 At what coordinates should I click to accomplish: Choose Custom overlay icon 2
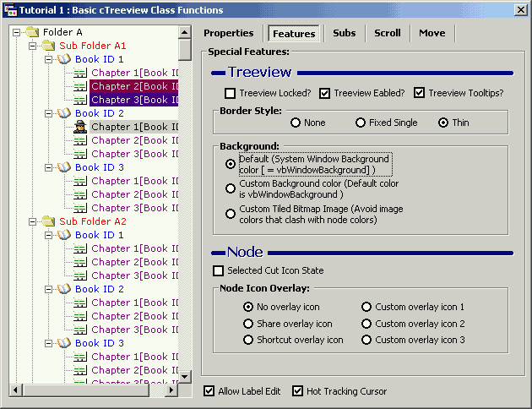point(366,324)
